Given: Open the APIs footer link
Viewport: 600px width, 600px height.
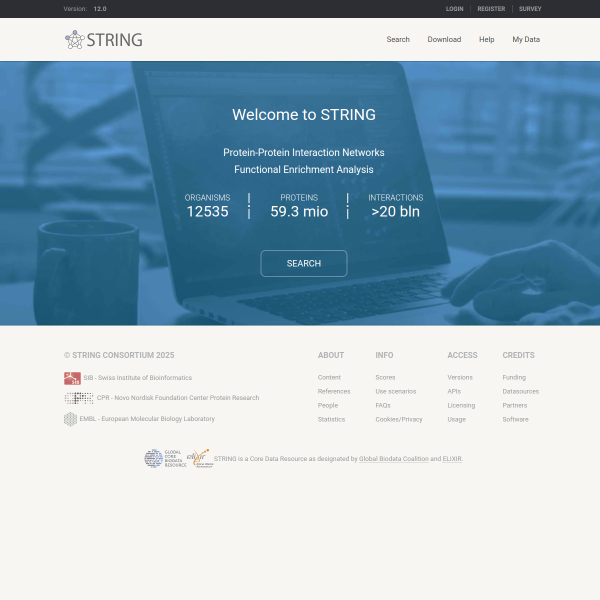Looking at the screenshot, I should (x=454, y=391).
